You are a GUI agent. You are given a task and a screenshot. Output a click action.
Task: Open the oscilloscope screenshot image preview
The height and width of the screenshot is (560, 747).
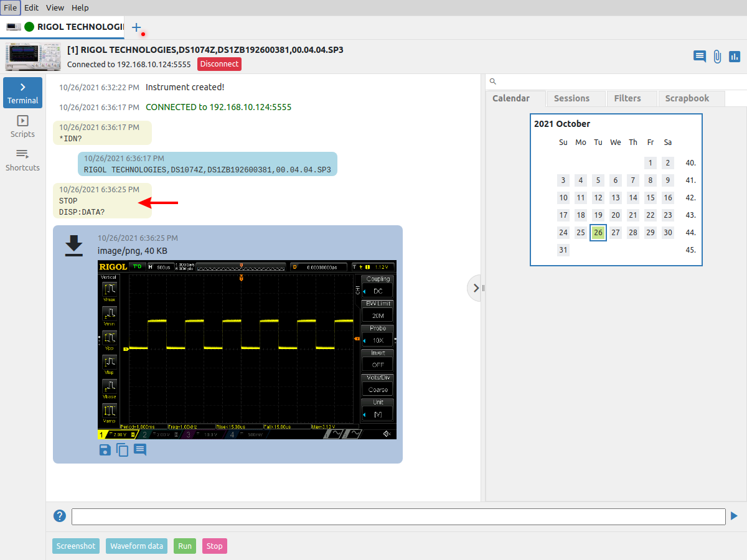tap(247, 350)
